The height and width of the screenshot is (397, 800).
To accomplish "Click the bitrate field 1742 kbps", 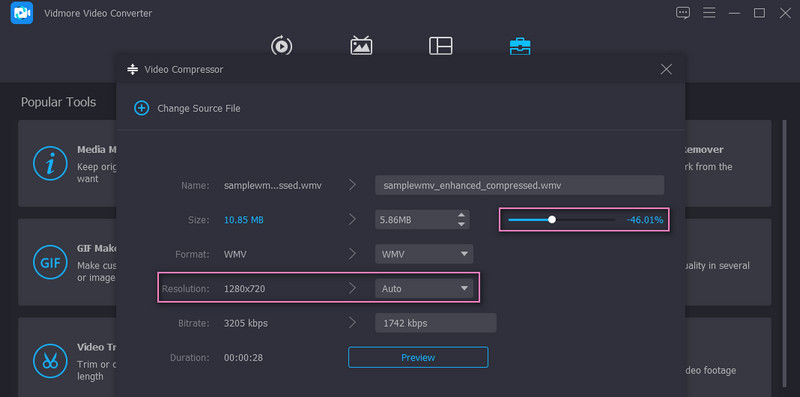I will coord(435,323).
